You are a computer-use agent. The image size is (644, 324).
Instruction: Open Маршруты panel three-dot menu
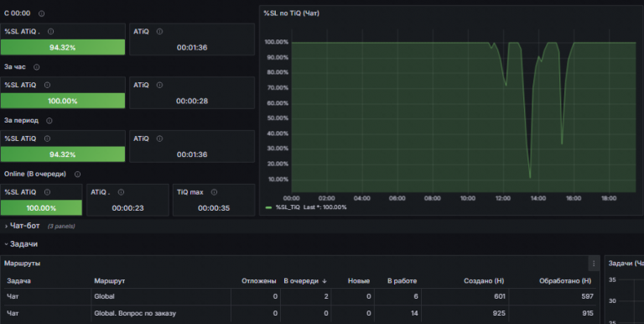pyautogui.click(x=594, y=264)
